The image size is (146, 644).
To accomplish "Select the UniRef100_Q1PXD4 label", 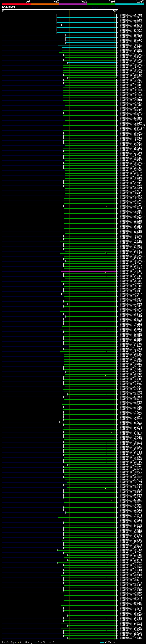I will coord(131,316).
